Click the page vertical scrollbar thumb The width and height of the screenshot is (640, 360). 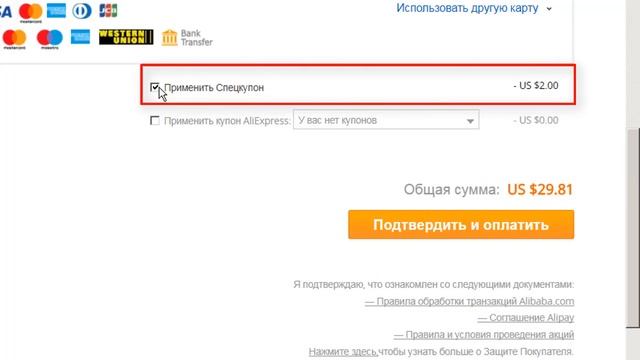(633, 228)
